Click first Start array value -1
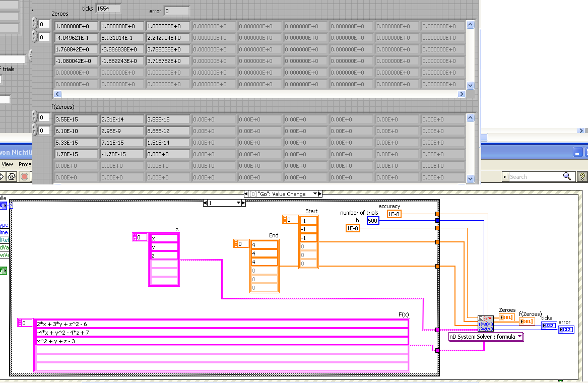The height and width of the screenshot is (383, 588). coord(309,221)
